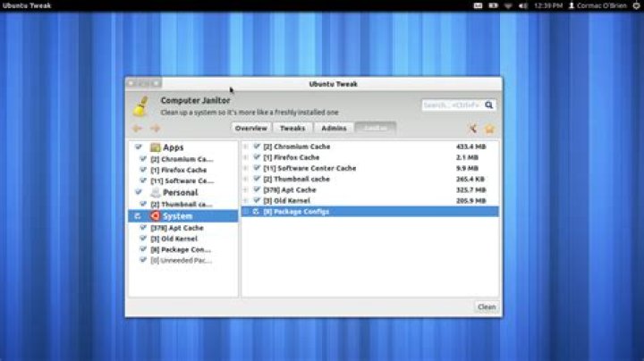Click the 433.4 MB size value

click(470, 147)
